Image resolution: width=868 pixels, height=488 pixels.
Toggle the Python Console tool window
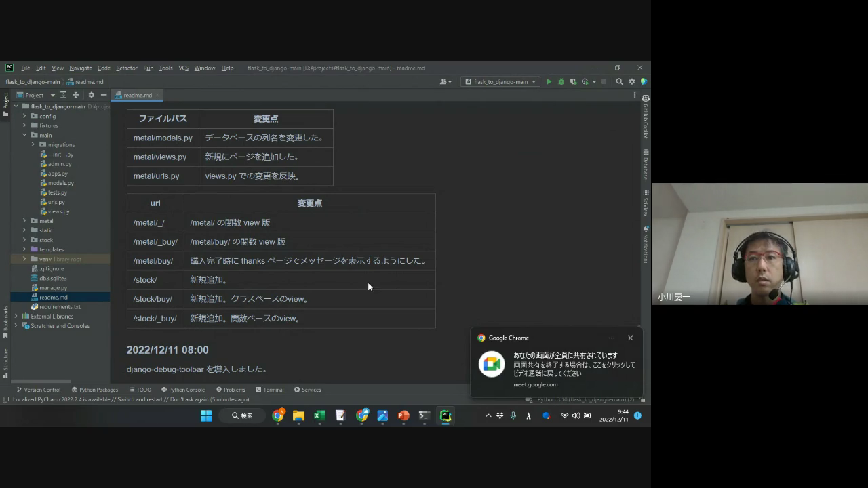[182, 390]
